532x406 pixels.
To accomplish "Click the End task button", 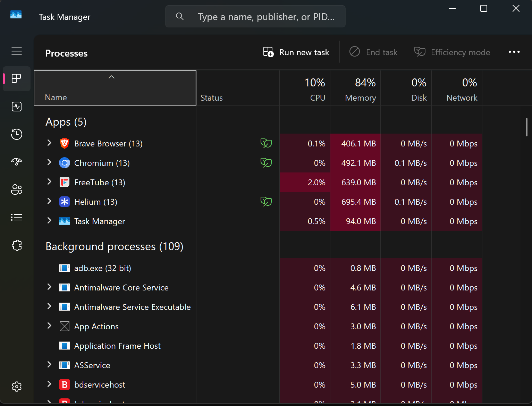I will click(373, 52).
